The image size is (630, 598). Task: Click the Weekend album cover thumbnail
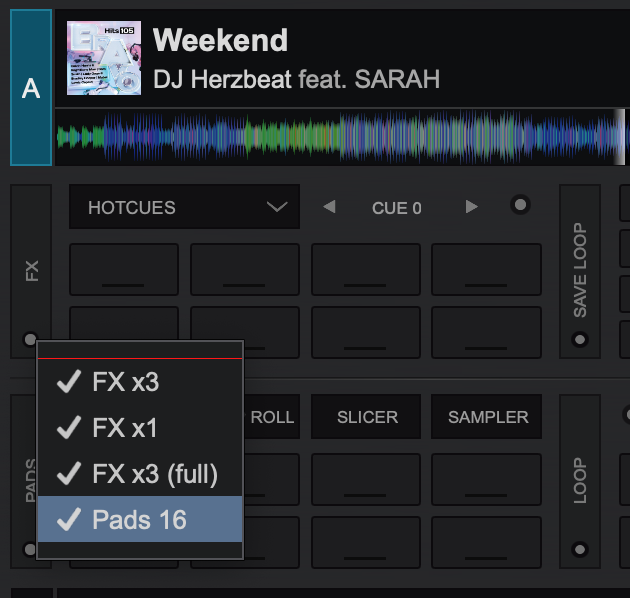[103, 59]
